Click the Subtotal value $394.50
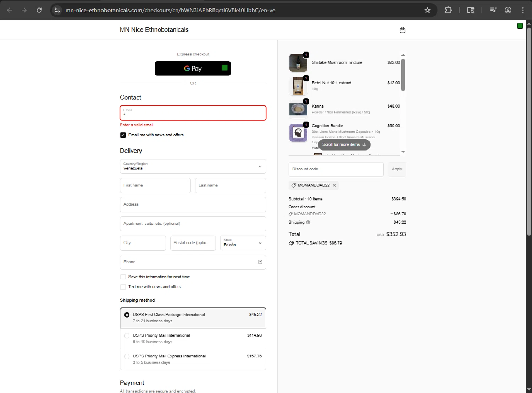532x393 pixels. pyautogui.click(x=399, y=199)
